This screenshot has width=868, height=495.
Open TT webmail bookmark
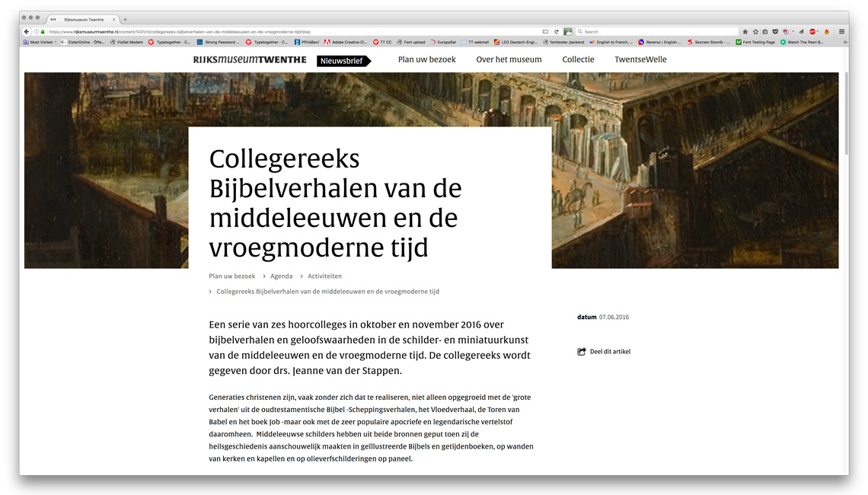coord(475,42)
